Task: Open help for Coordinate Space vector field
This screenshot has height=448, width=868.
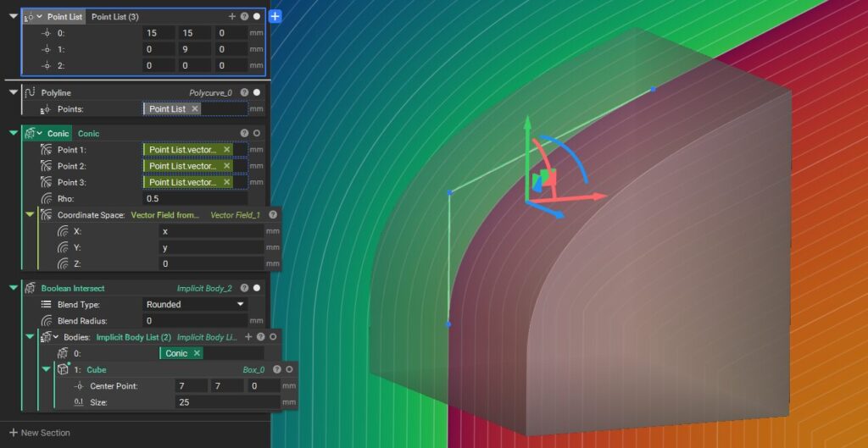Action: [273, 215]
